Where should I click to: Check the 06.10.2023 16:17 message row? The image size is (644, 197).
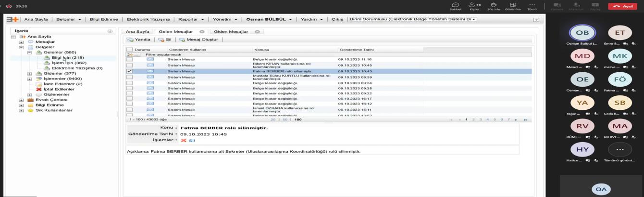[x=129, y=99]
